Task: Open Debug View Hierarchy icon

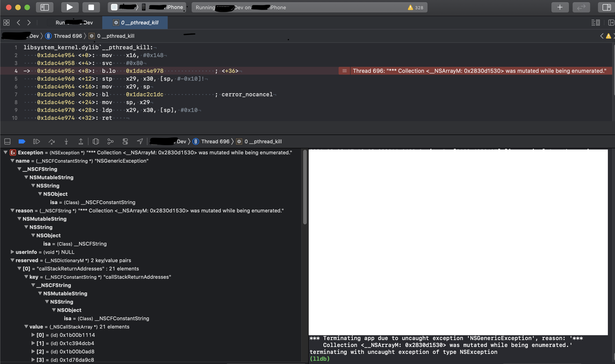Action: click(x=96, y=141)
